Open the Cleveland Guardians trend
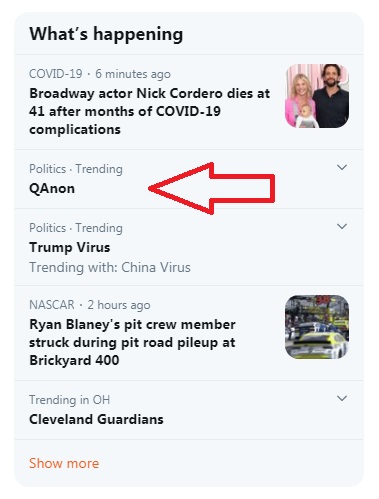Viewport: 379px width, 499px height. coord(96,419)
